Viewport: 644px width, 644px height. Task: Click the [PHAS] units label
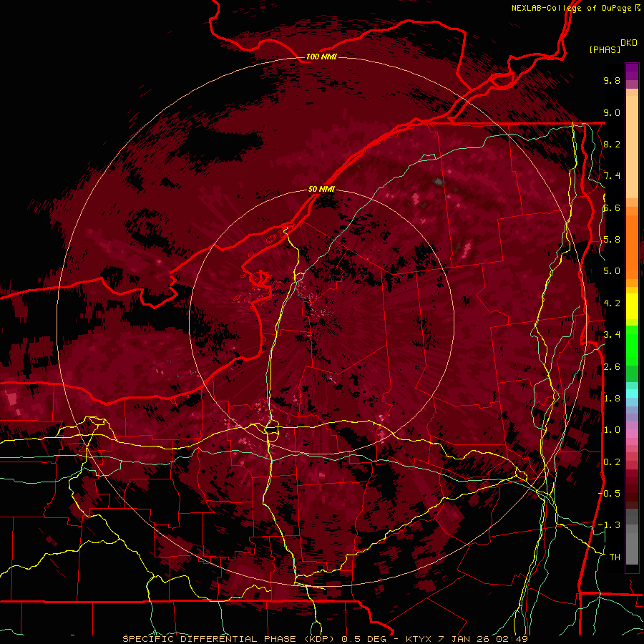click(605, 49)
